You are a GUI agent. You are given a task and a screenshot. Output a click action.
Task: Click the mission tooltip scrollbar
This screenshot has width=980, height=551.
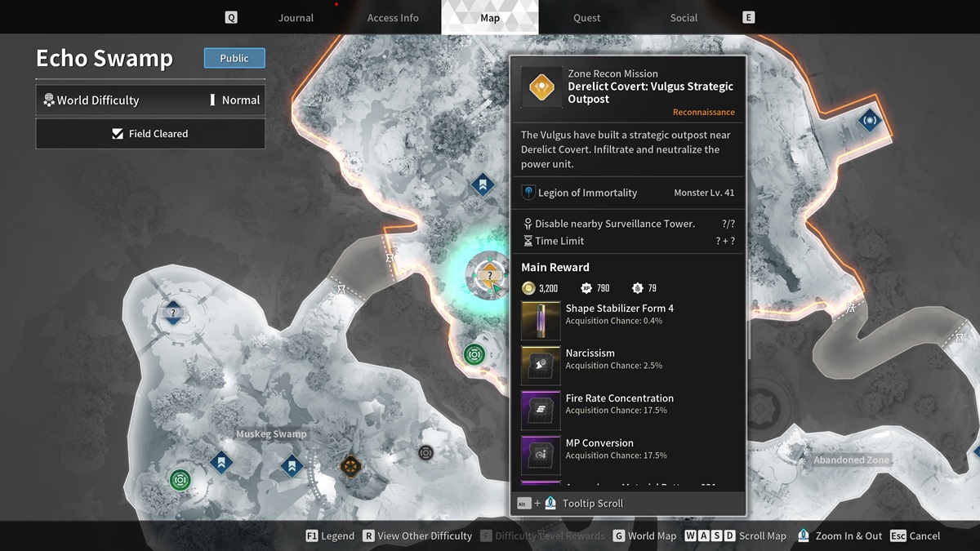click(x=748, y=318)
